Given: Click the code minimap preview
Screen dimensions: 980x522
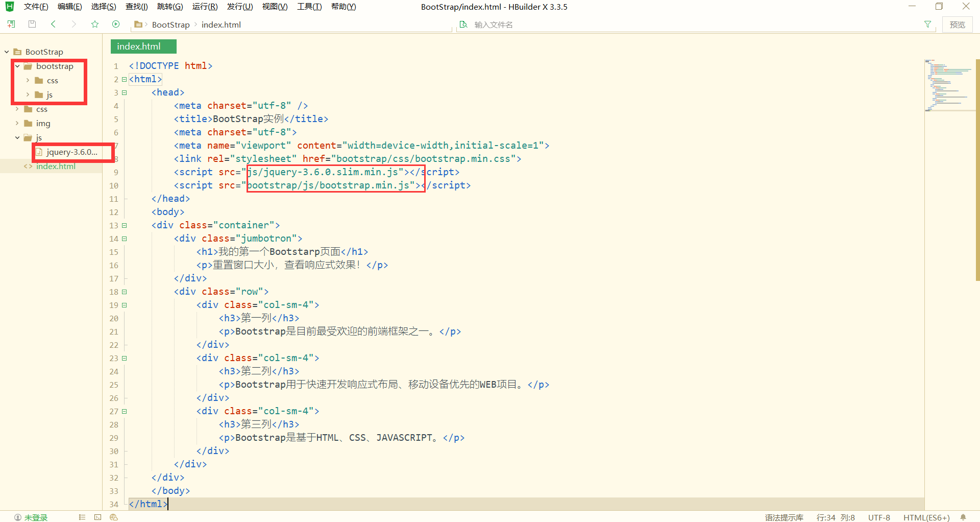Looking at the screenshot, I should [949, 85].
